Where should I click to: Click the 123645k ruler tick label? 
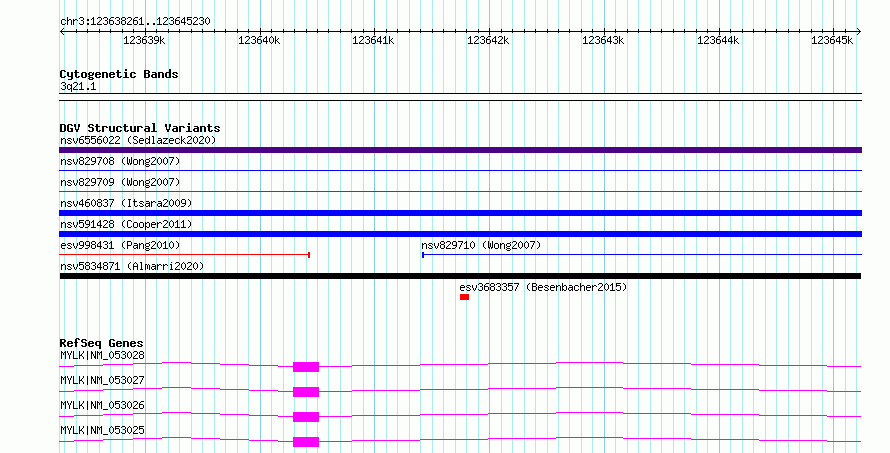tap(832, 40)
